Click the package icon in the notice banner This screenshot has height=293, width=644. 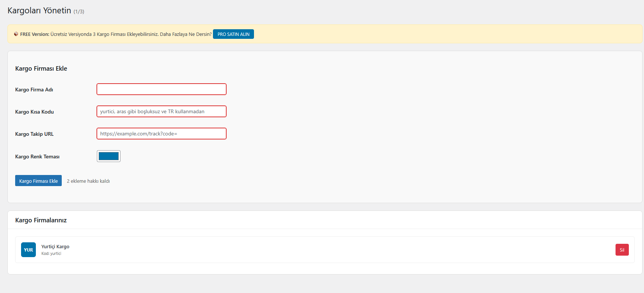16,34
